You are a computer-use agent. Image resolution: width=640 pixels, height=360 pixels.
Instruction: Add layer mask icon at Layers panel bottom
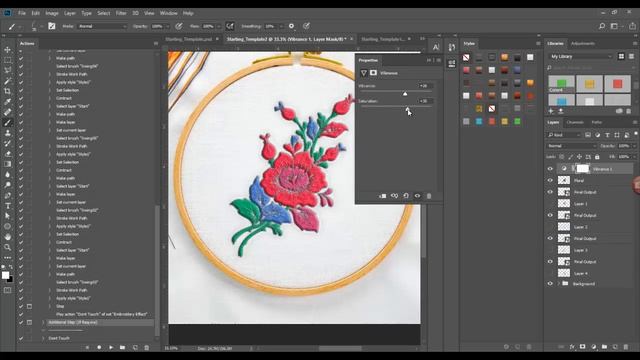[582, 347]
